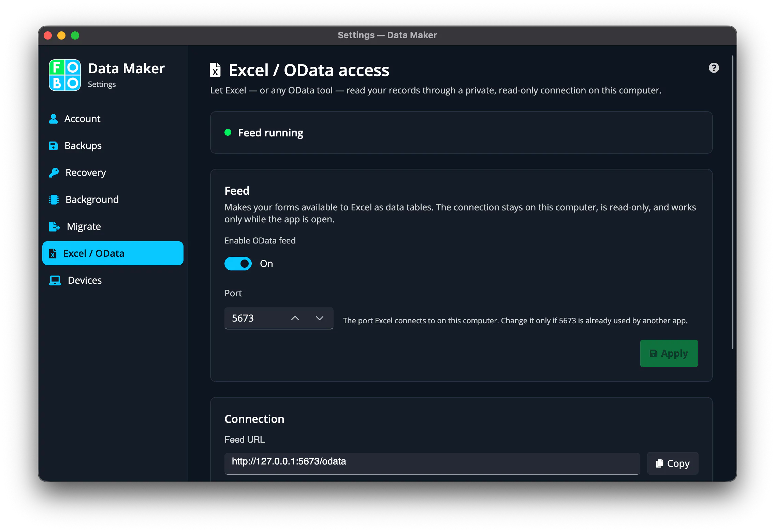775x532 pixels.
Task: Open Background settings
Action: click(113, 199)
